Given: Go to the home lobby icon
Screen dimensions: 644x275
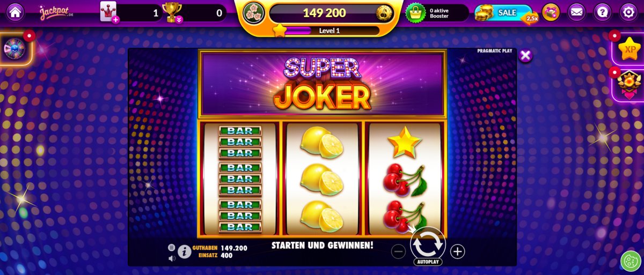Looking at the screenshot, I should tap(15, 12).
